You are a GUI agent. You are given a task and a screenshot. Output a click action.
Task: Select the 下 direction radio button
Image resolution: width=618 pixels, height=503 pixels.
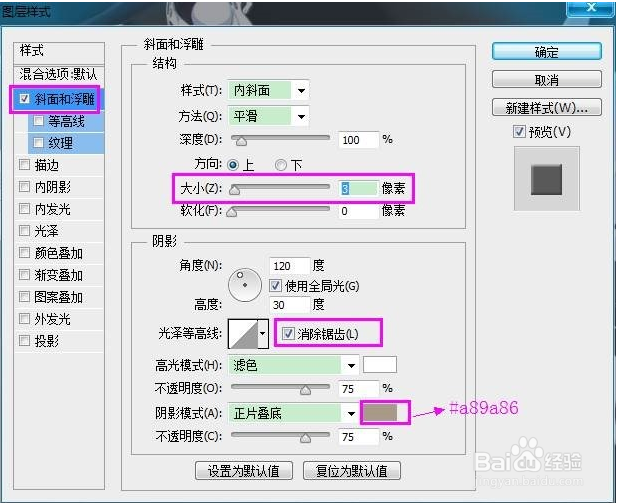(281, 165)
